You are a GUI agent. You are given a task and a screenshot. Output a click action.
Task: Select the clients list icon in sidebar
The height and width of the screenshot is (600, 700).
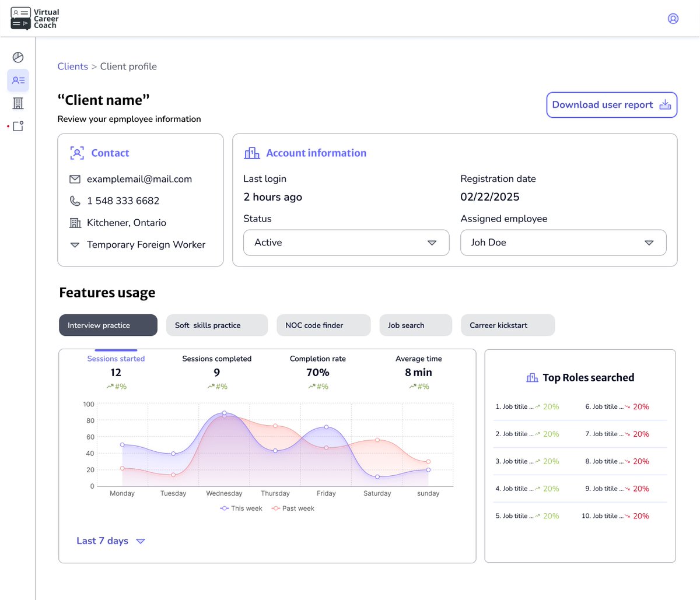click(18, 80)
